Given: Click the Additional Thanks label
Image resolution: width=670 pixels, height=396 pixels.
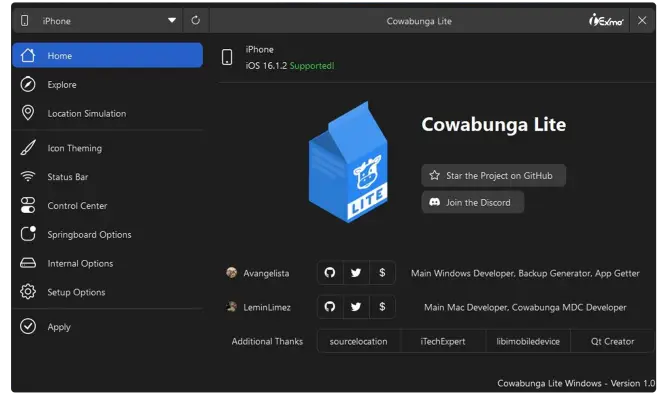Looking at the screenshot, I should [267, 341].
